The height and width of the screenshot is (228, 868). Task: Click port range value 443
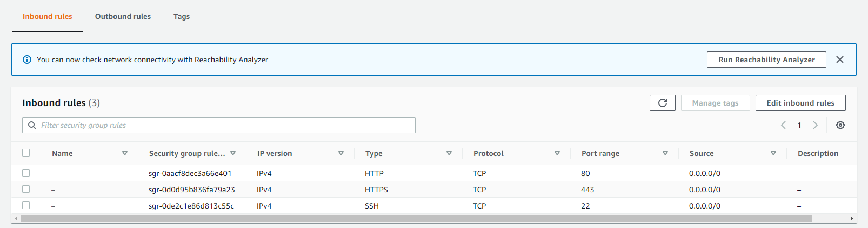tap(587, 190)
